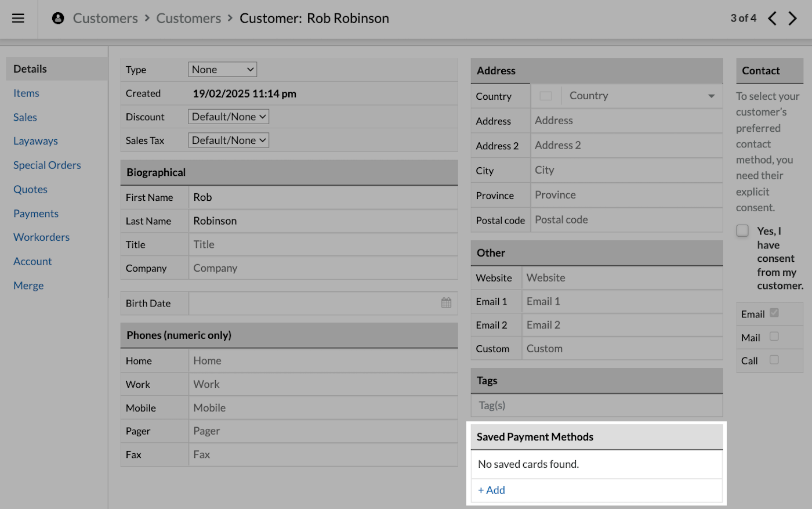The width and height of the screenshot is (812, 509).
Task: Click the first Customers breadcrumb link
Action: [x=106, y=18]
